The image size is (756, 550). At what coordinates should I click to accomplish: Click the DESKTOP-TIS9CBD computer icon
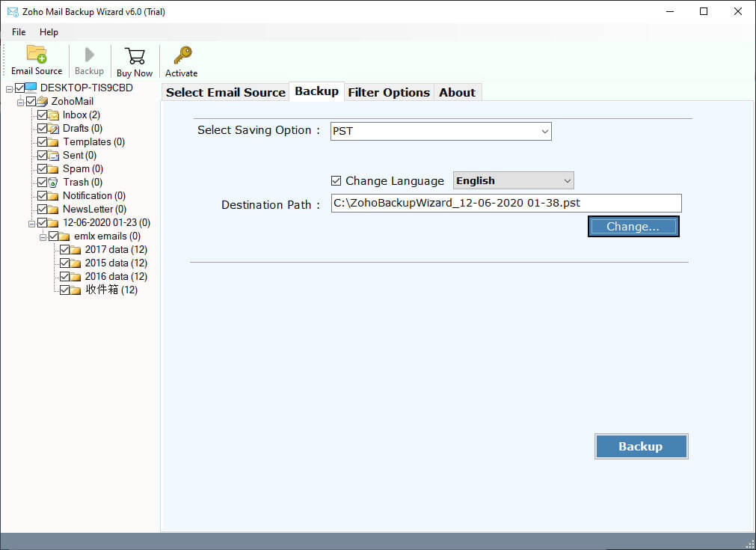point(31,88)
